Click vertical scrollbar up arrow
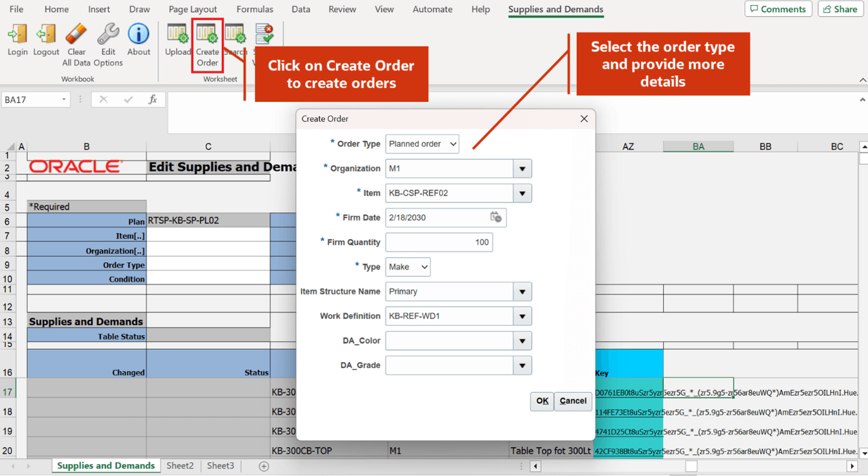 coord(864,147)
